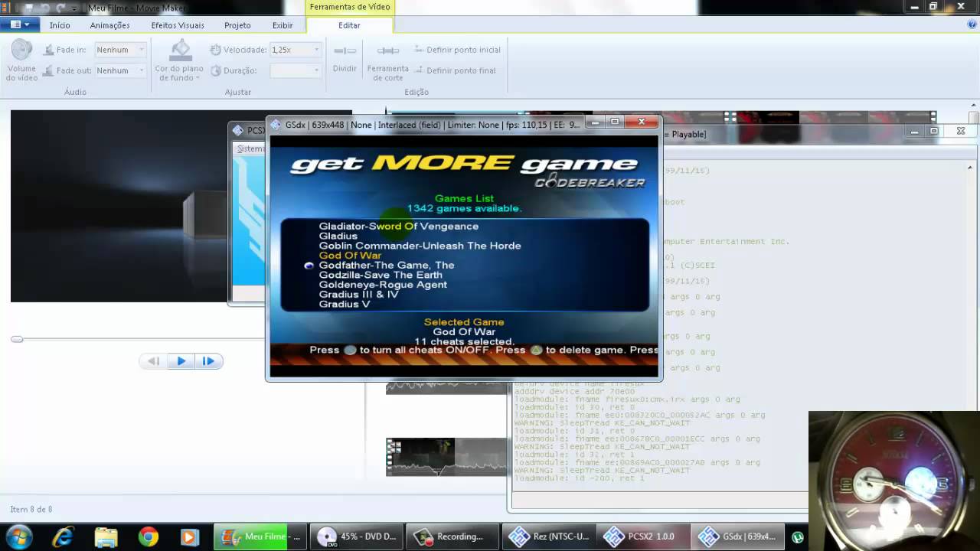The image size is (980, 551).
Task: Open Google Chrome from the taskbar
Action: click(149, 537)
